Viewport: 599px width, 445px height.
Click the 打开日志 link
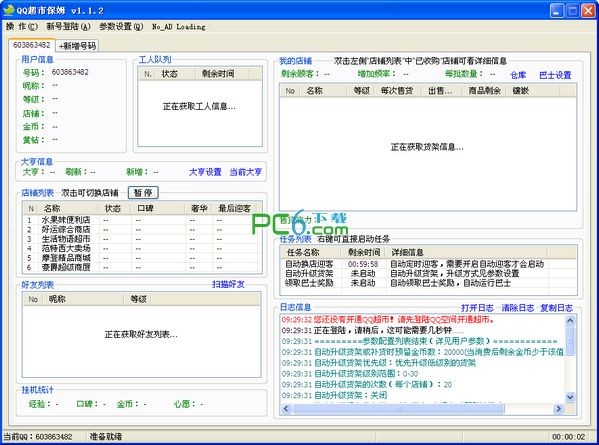click(477, 308)
